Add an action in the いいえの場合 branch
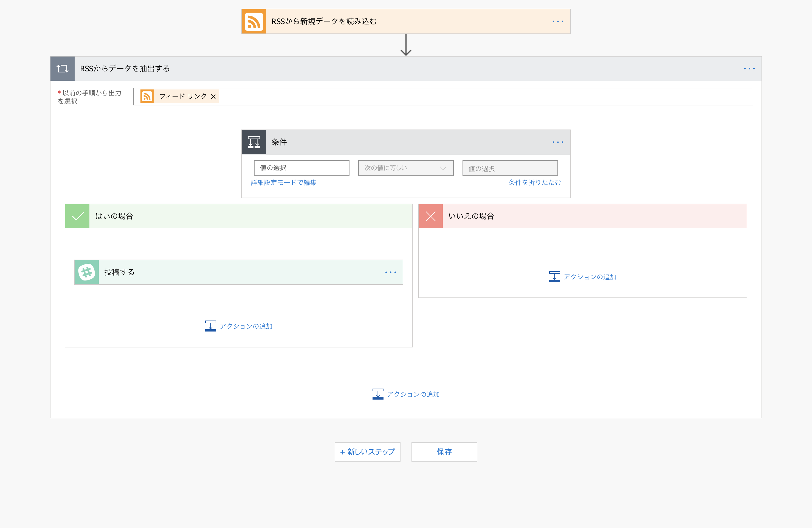812x528 pixels. pyautogui.click(x=582, y=276)
